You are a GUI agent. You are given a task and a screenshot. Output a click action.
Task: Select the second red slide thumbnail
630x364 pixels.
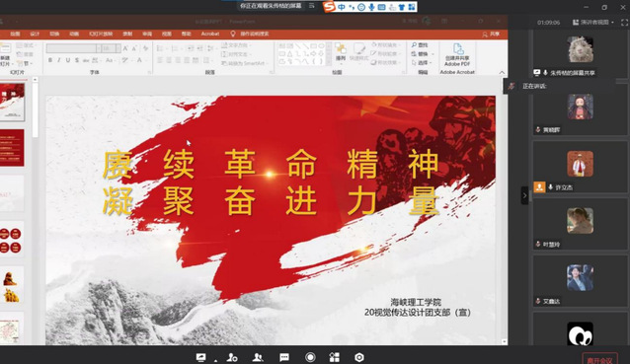[x=12, y=148]
